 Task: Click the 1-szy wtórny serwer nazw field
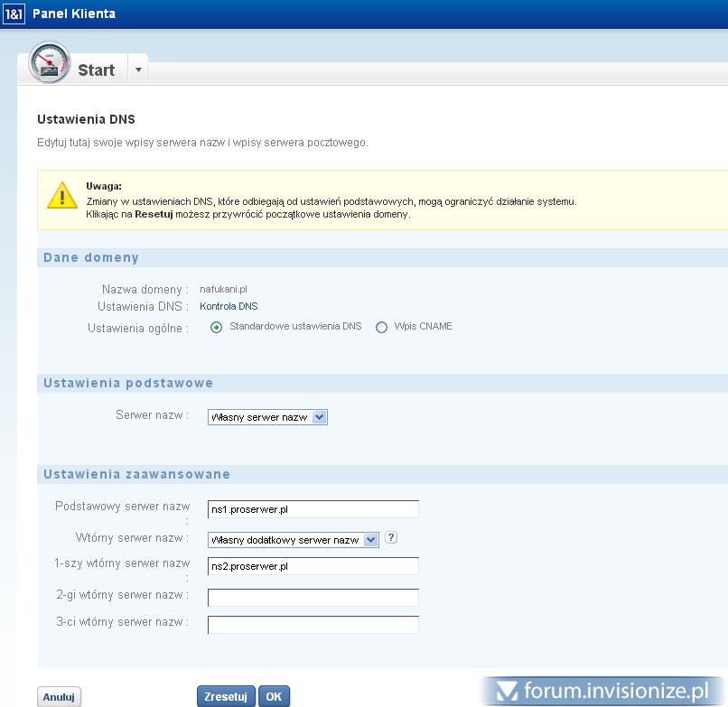tap(313, 566)
